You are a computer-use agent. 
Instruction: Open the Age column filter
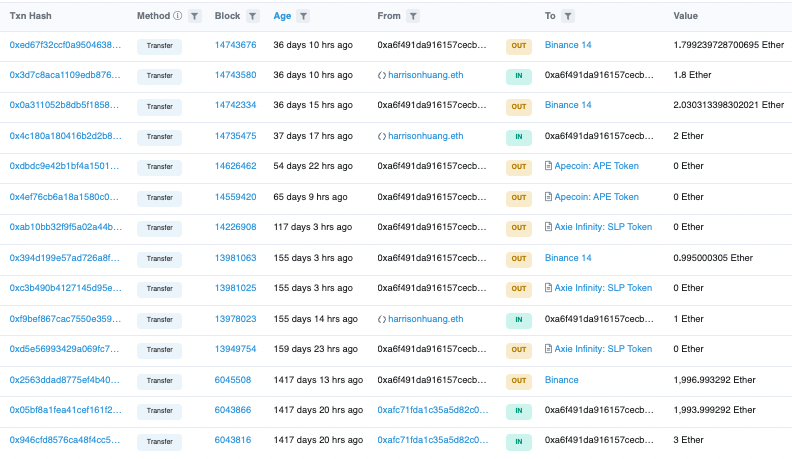pos(303,16)
